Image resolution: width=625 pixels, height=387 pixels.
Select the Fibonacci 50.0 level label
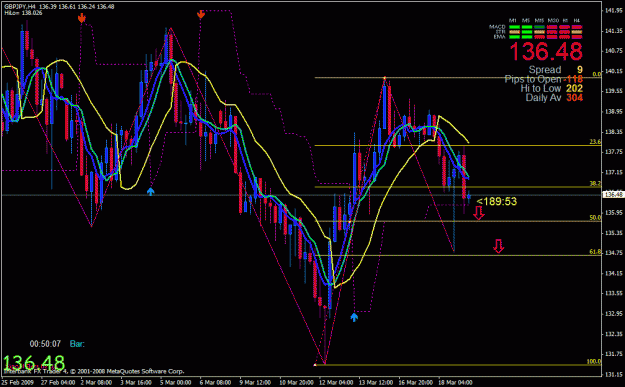(595, 218)
